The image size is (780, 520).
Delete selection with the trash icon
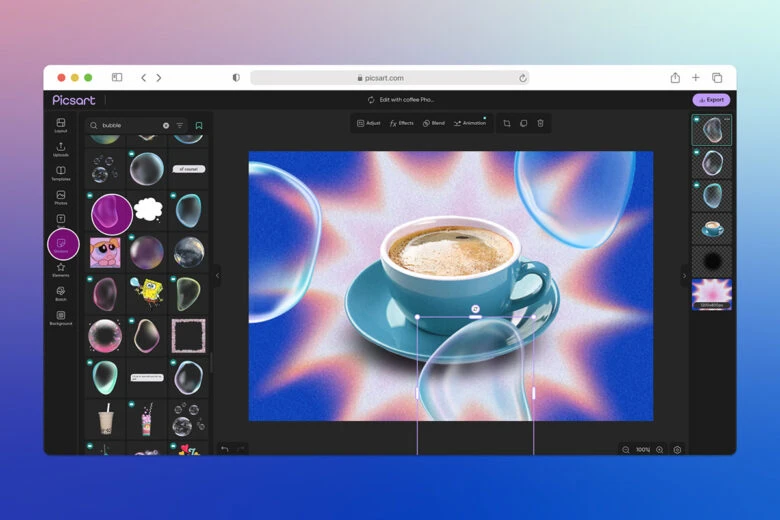pyautogui.click(x=541, y=123)
